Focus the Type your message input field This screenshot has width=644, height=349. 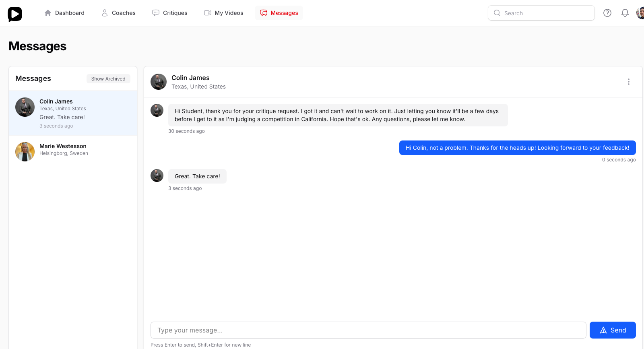368,330
